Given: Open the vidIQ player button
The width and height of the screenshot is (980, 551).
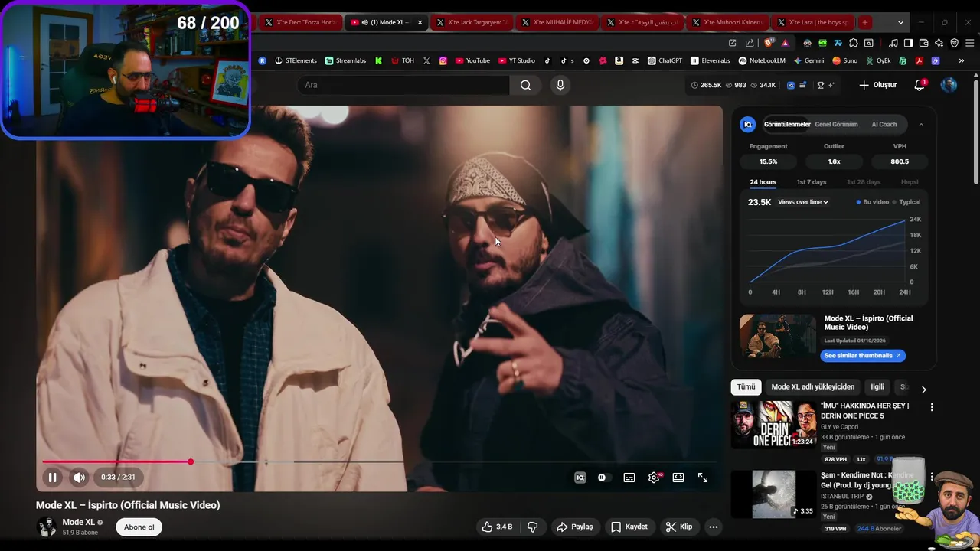Looking at the screenshot, I should point(580,478).
